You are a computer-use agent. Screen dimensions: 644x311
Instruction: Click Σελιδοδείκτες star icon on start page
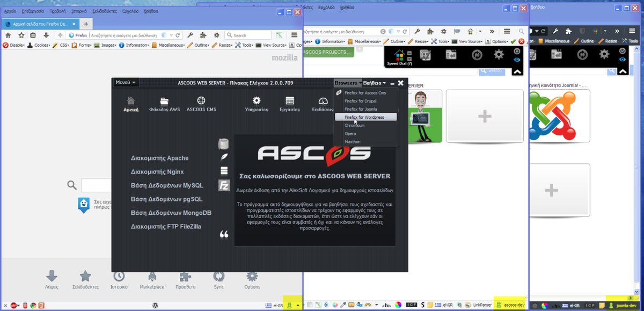[x=85, y=276]
